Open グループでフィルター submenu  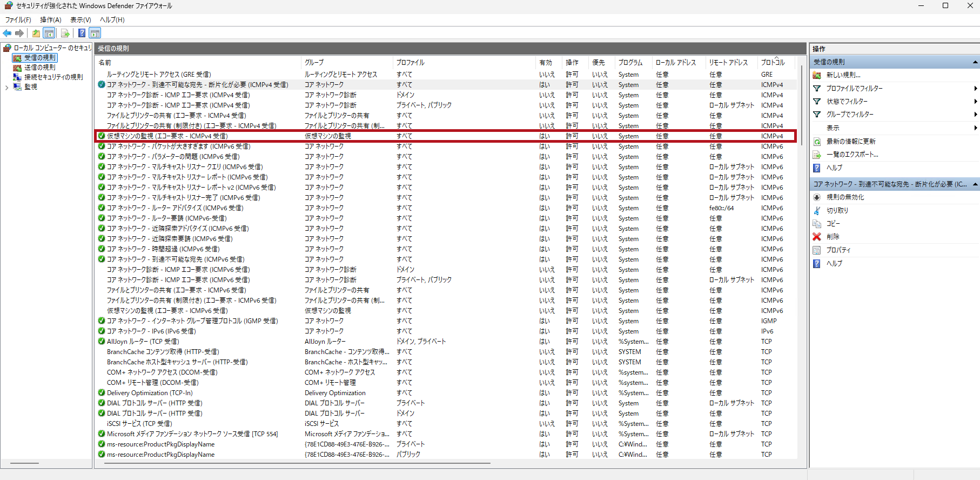click(850, 115)
